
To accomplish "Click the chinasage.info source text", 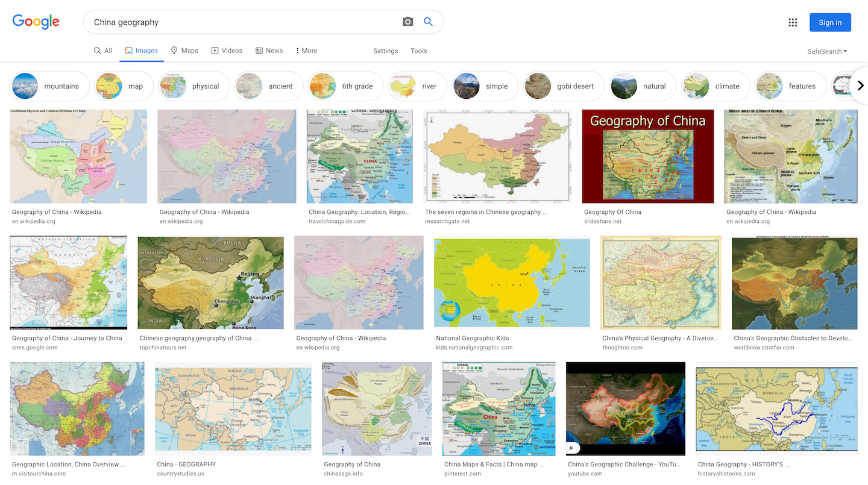I will point(343,474).
